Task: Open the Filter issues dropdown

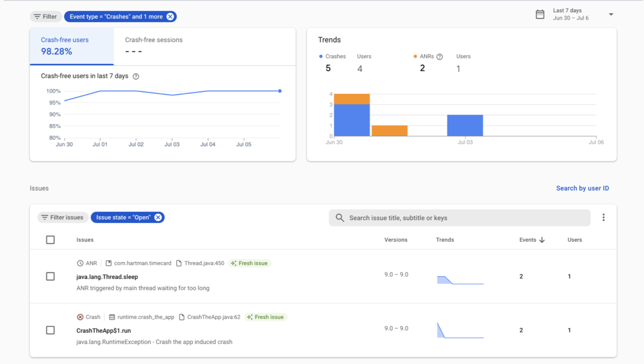Action: click(62, 217)
